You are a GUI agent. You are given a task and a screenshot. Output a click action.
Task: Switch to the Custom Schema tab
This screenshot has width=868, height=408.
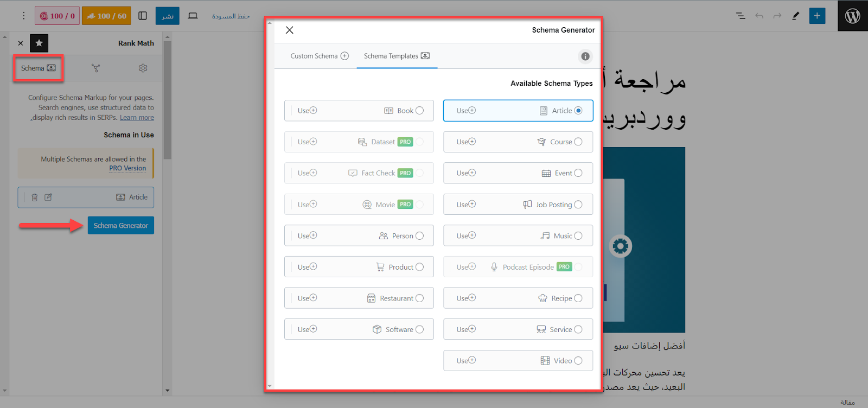click(320, 56)
